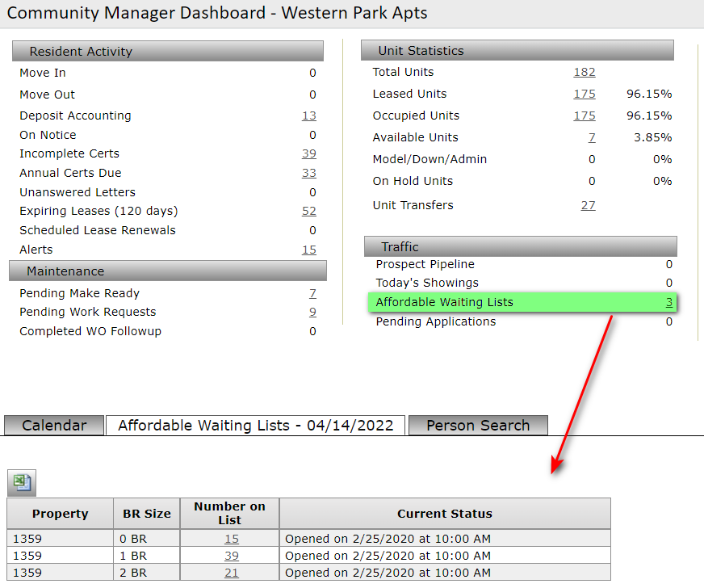Click the Unanswered Letters label
The width and height of the screenshot is (704, 588).
point(78,192)
